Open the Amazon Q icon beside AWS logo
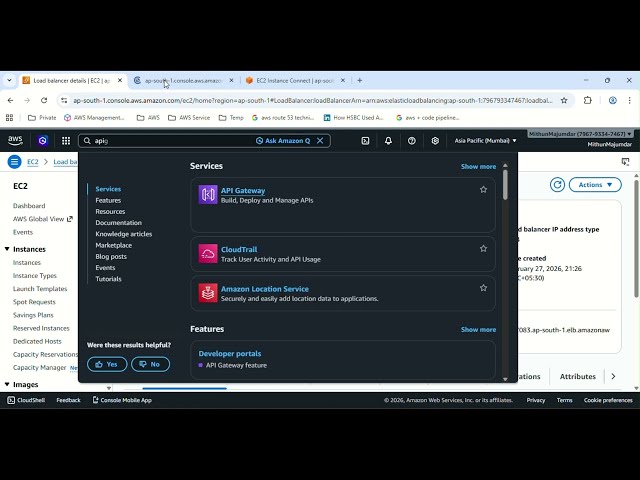Viewport: 640px width, 480px height. (x=42, y=140)
